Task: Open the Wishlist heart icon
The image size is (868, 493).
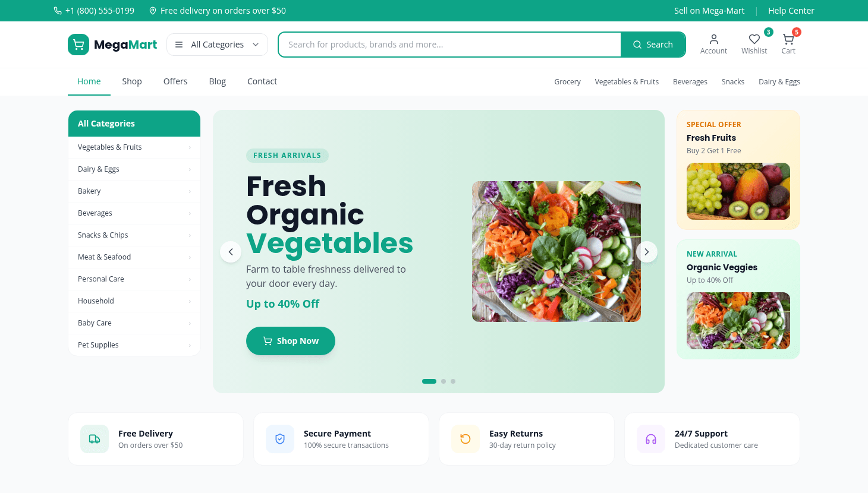Action: pos(754,39)
